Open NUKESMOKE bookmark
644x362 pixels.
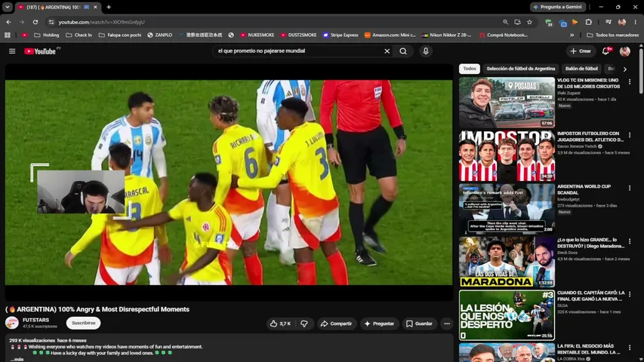click(x=257, y=35)
